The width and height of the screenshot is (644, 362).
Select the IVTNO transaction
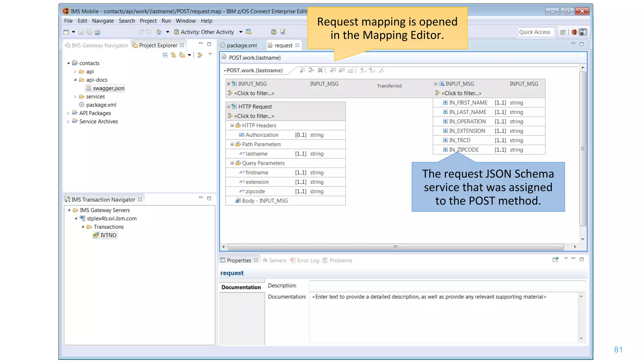(x=105, y=235)
